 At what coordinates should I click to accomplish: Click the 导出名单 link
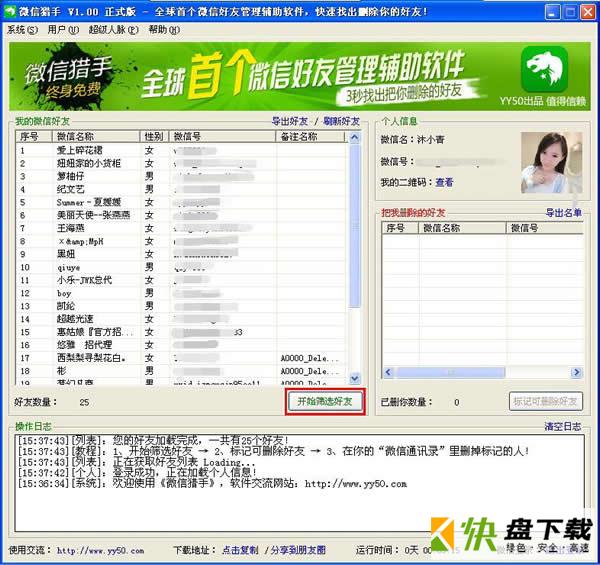point(564,213)
